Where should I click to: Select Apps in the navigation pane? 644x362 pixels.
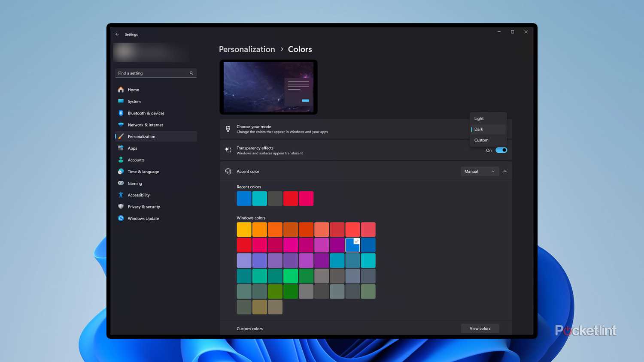point(121,148)
